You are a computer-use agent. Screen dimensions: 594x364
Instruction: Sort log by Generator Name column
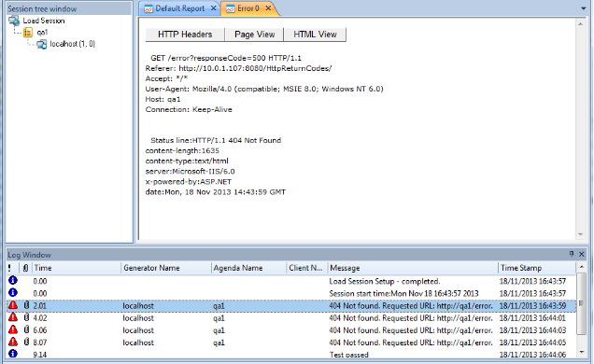(166, 268)
